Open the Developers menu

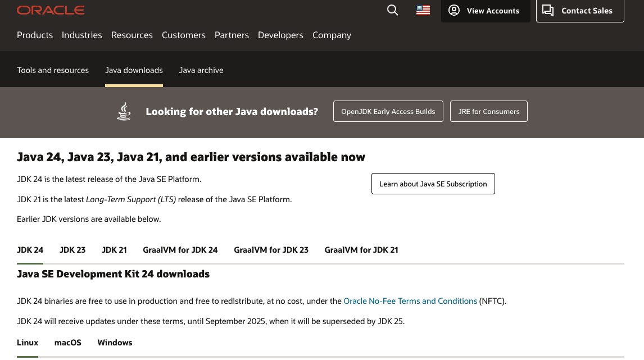[280, 35]
